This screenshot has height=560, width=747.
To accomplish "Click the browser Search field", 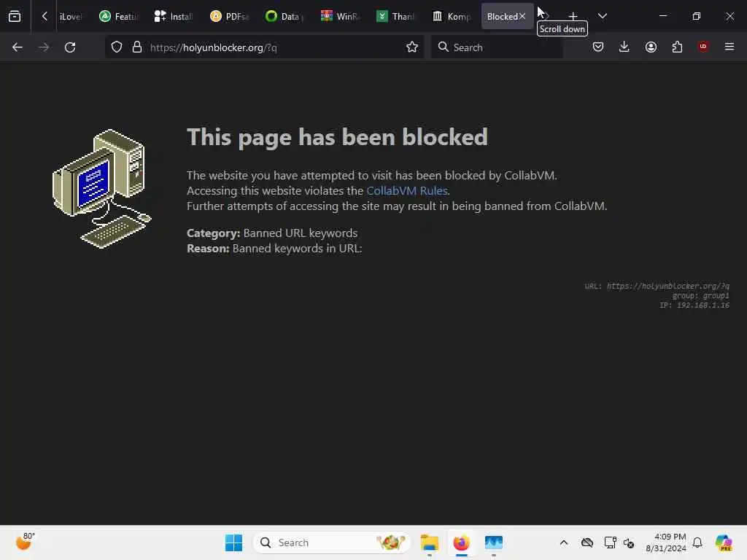I will click(x=497, y=47).
